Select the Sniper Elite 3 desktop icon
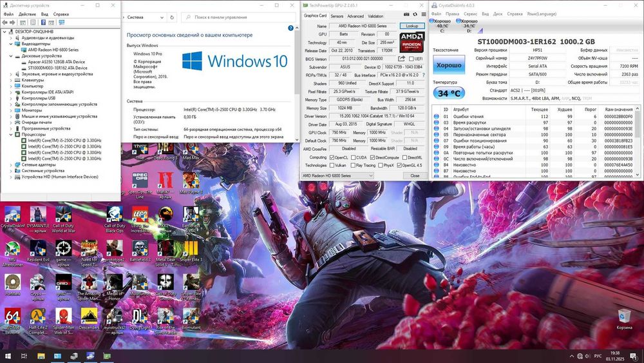 (x=191, y=251)
